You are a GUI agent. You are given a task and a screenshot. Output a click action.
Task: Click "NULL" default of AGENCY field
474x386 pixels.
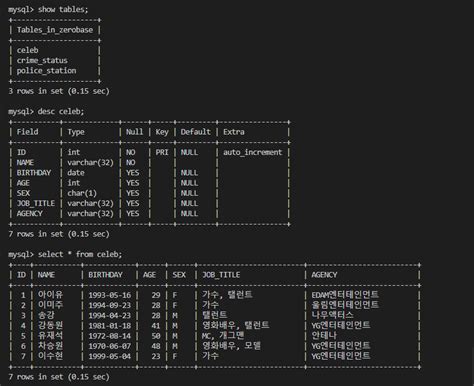click(189, 213)
